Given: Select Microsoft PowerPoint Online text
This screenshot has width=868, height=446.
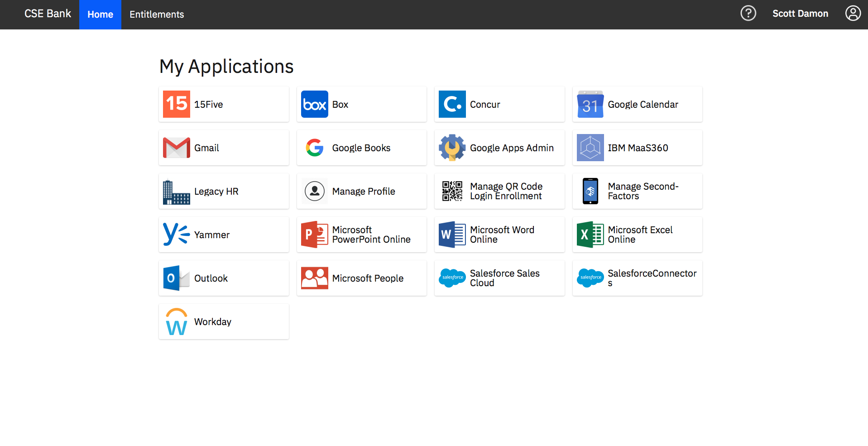Looking at the screenshot, I should click(371, 235).
